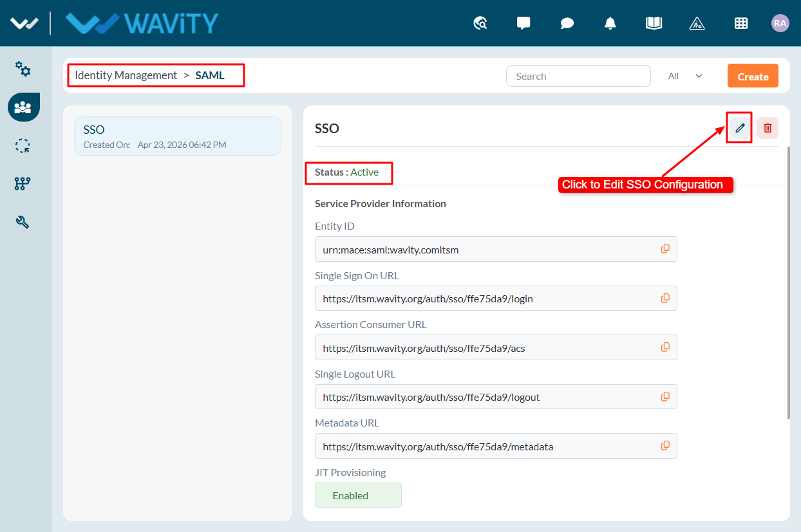Click the SAML breadcrumb

(210, 75)
